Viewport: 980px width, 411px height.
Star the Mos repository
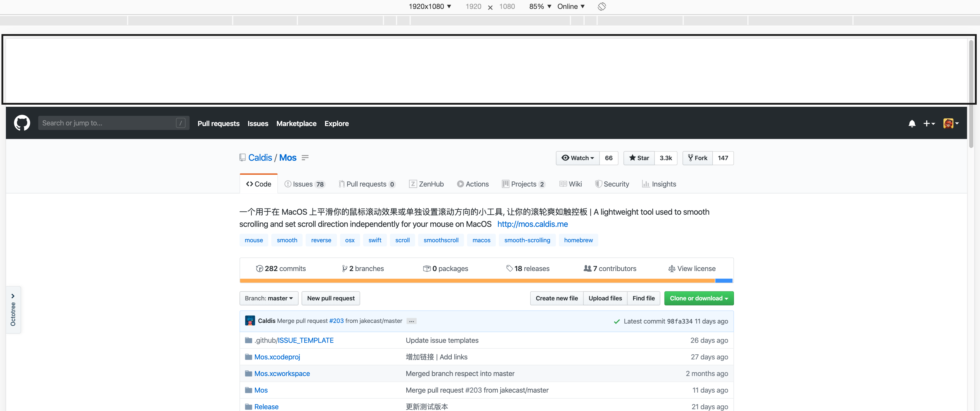[639, 158]
